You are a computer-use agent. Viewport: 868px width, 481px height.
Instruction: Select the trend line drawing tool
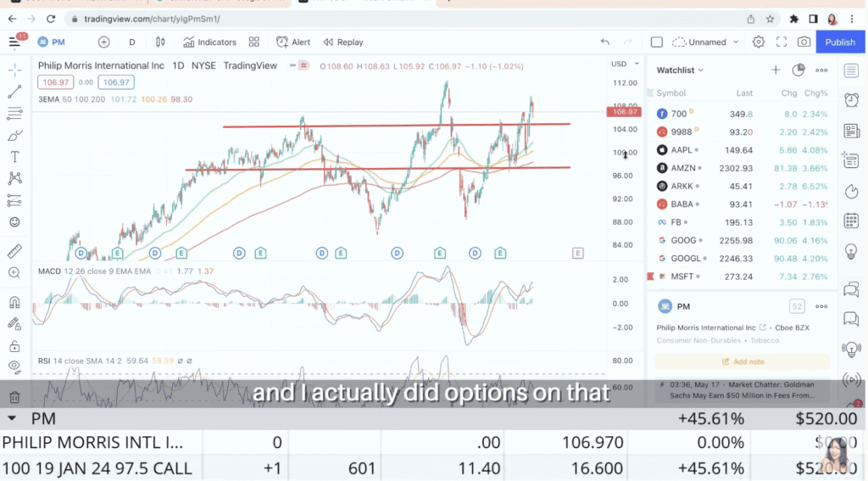tap(15, 92)
